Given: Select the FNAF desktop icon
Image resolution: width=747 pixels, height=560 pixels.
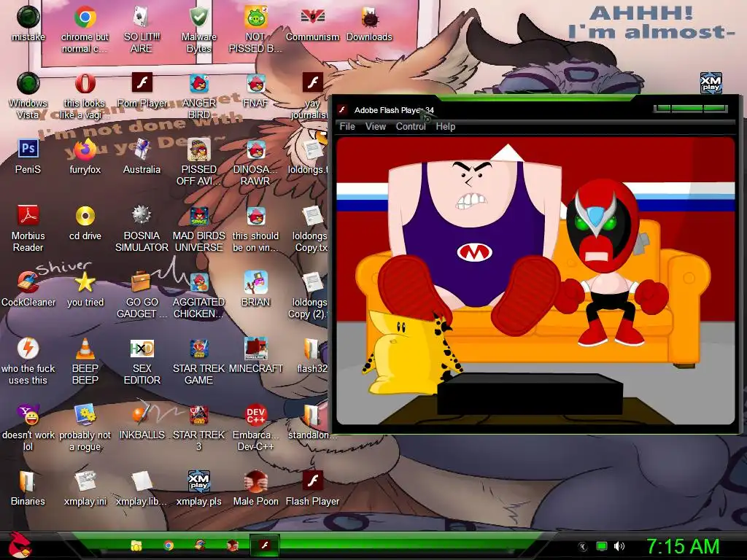Looking at the screenshot, I should tap(255, 90).
